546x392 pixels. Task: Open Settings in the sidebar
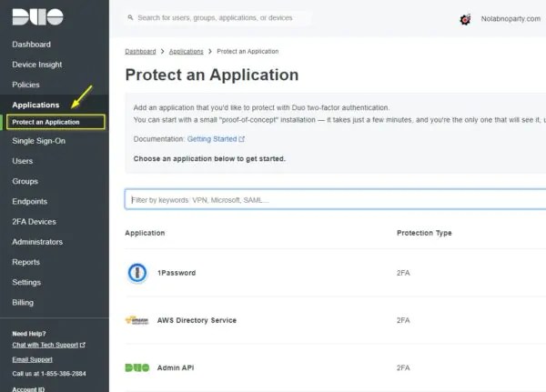tap(26, 282)
